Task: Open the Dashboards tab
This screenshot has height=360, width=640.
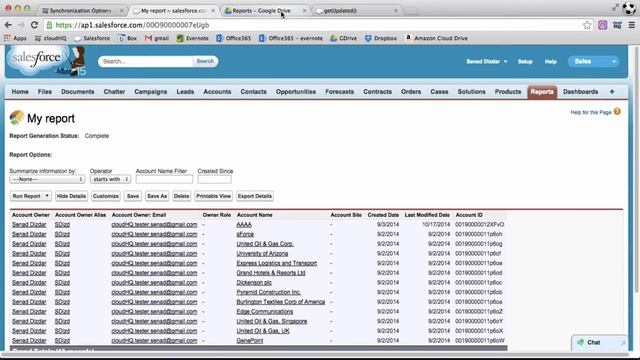Action: (x=580, y=92)
